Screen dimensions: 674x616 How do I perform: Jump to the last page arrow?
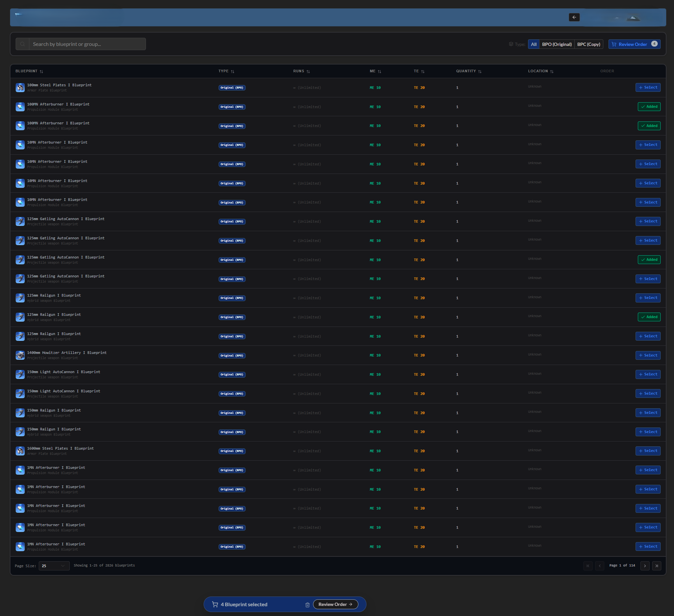tap(656, 566)
